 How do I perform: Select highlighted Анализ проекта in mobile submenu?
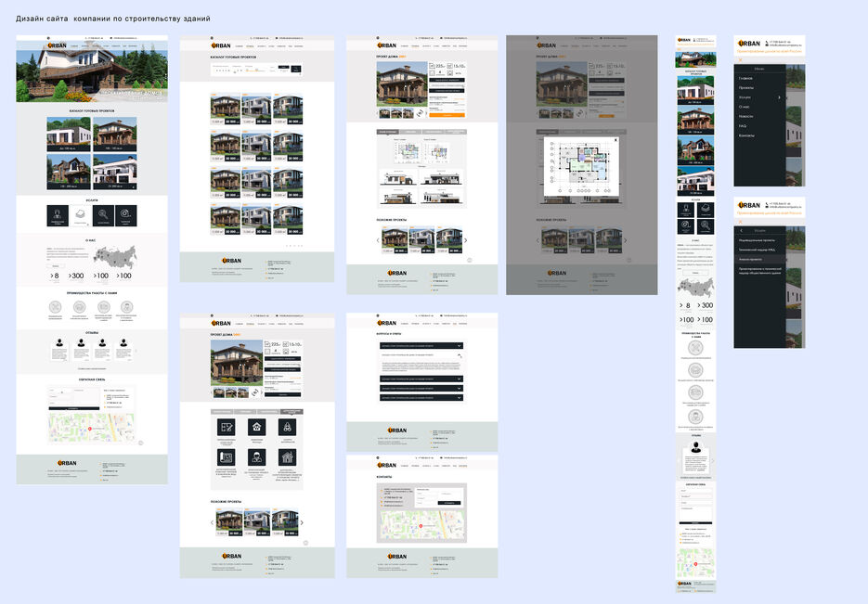759,259
